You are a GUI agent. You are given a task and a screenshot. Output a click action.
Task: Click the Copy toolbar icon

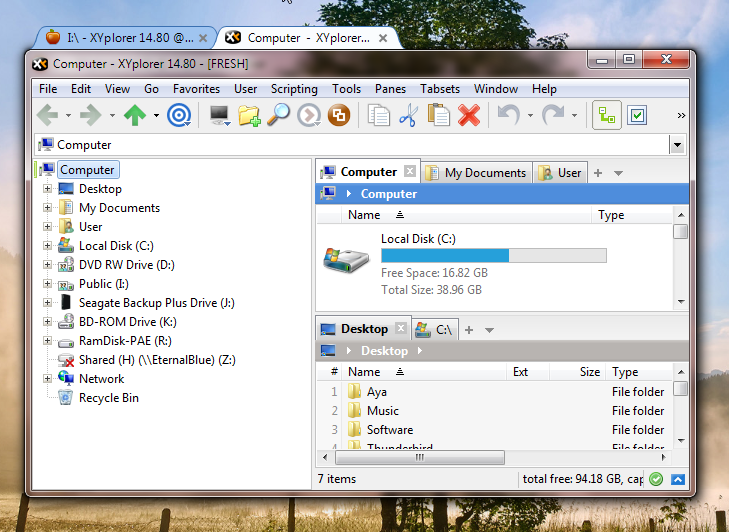[379, 116]
